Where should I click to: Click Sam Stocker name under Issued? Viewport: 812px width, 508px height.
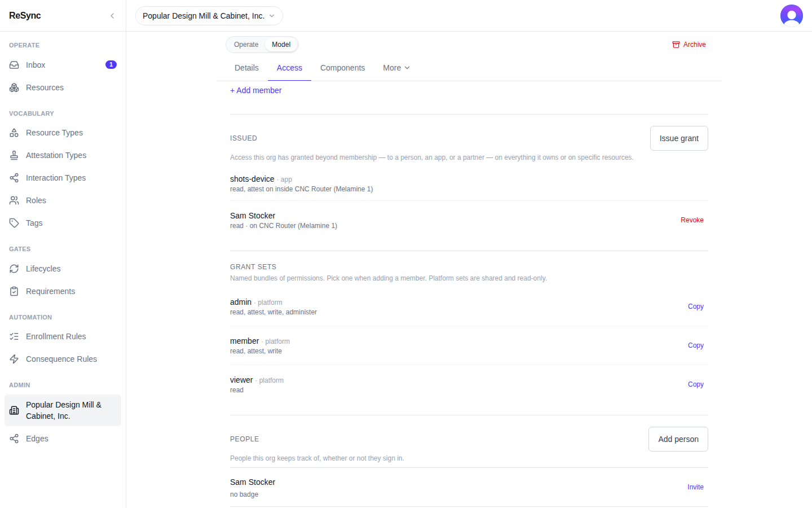click(253, 216)
